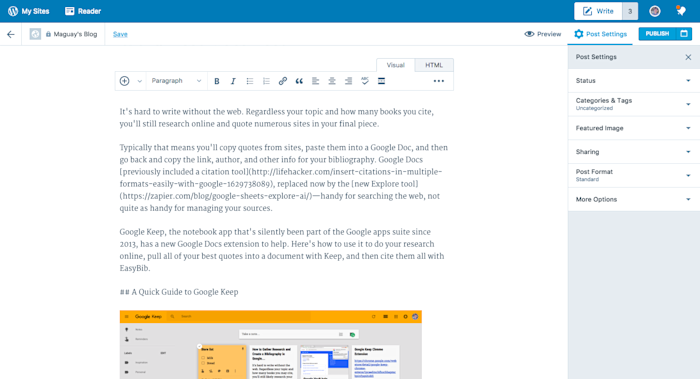Insert a numbered list

coord(266,81)
